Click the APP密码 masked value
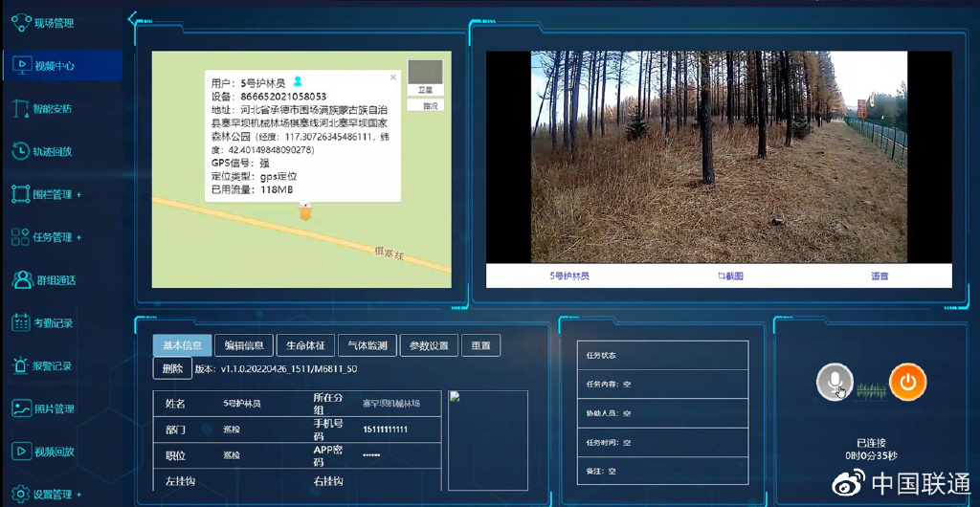980x507 pixels. [x=371, y=455]
